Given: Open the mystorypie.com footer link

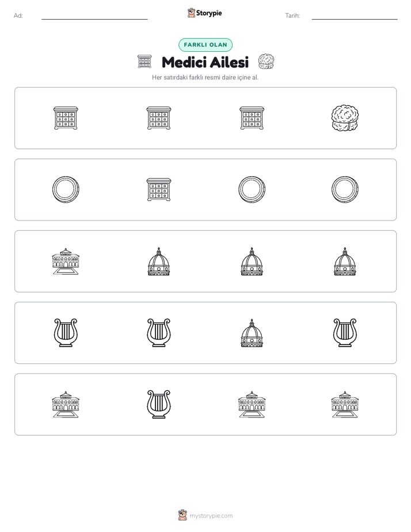Looking at the screenshot, I should click(211, 516).
